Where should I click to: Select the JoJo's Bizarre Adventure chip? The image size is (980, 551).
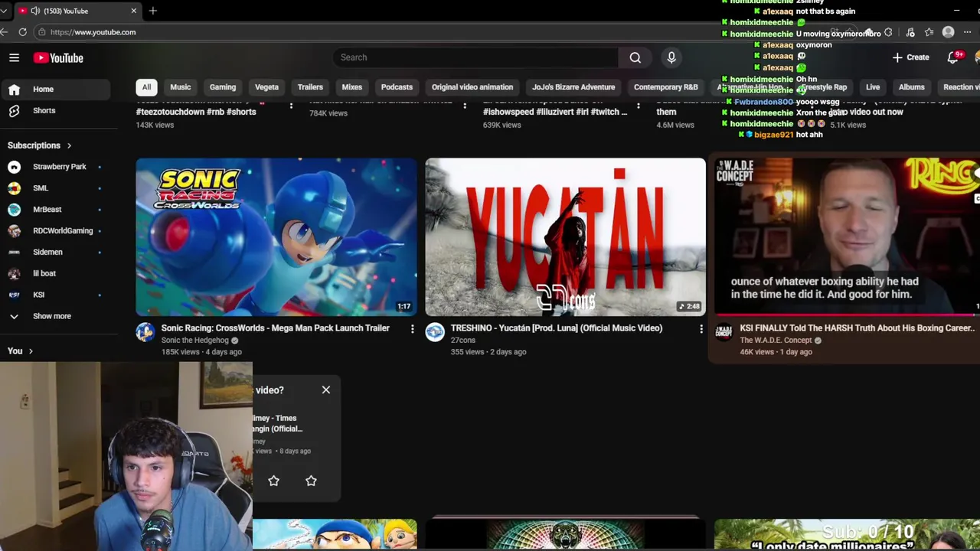573,87
